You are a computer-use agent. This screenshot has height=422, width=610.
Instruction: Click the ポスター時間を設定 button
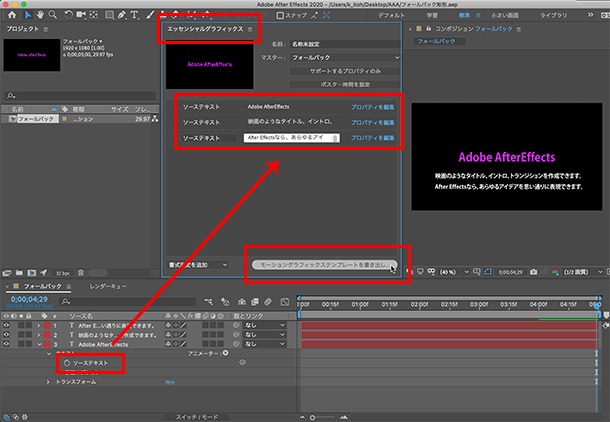[x=345, y=84]
